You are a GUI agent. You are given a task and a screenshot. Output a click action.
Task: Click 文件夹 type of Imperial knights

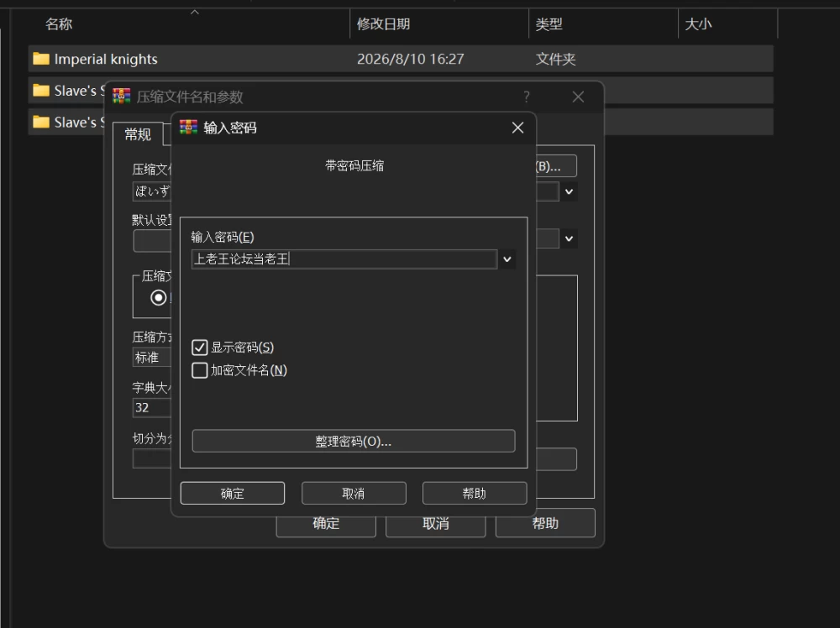tap(555, 59)
